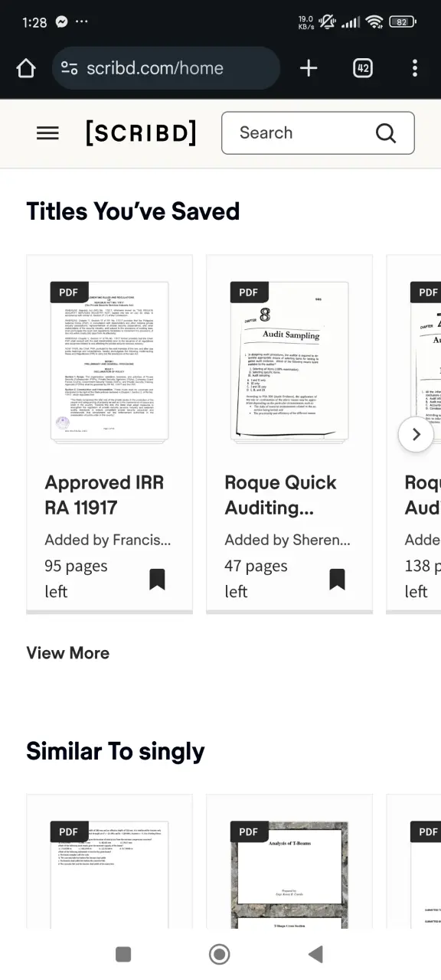Click the magnifier icon in Search box
The width and height of the screenshot is (441, 980).
tap(386, 133)
